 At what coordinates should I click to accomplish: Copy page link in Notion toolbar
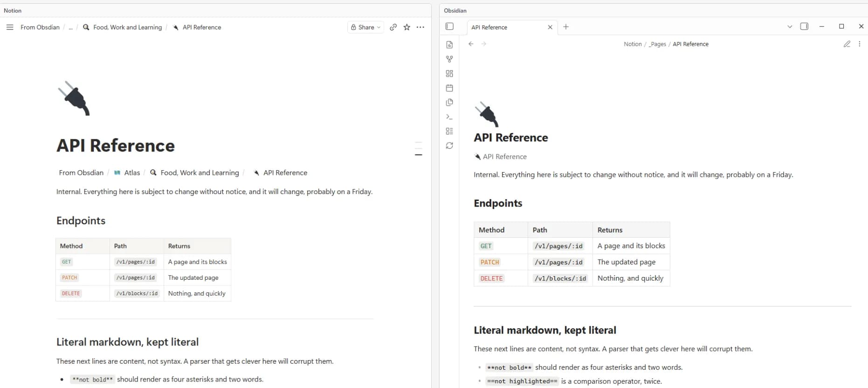click(x=393, y=27)
